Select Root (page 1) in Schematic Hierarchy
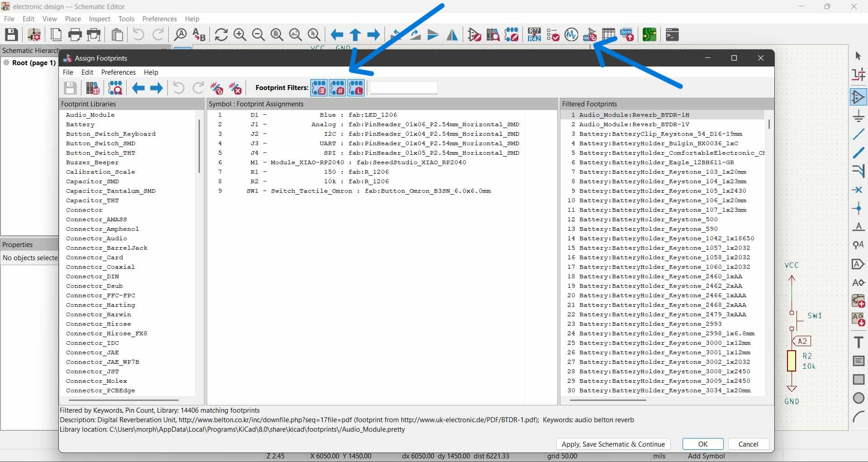This screenshot has width=868, height=462. [x=34, y=63]
